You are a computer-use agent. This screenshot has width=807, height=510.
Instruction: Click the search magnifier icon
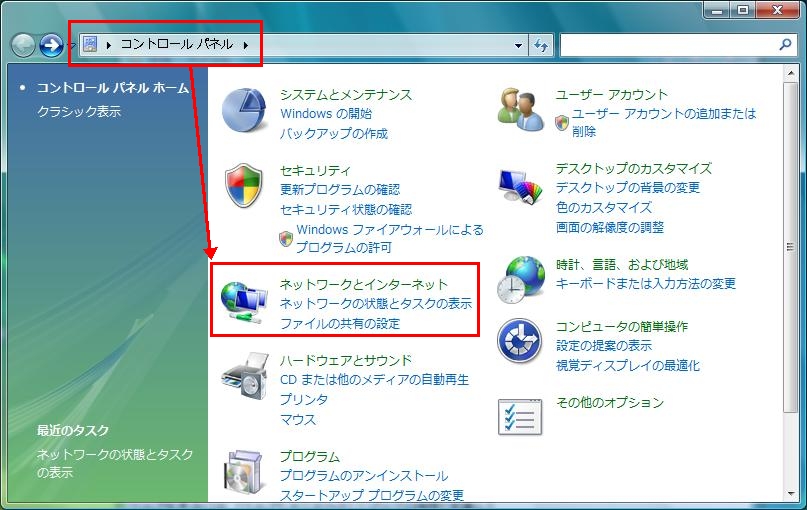coord(785,45)
